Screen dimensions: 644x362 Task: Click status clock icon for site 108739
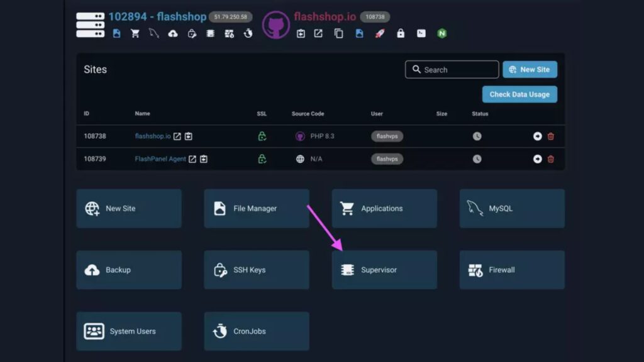click(477, 159)
